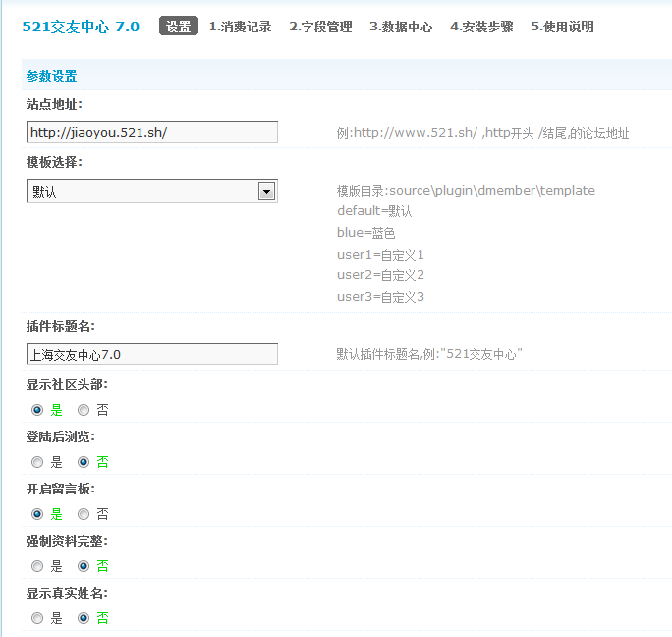Select 是 for 显示社区头部
672x637 pixels.
point(37,410)
